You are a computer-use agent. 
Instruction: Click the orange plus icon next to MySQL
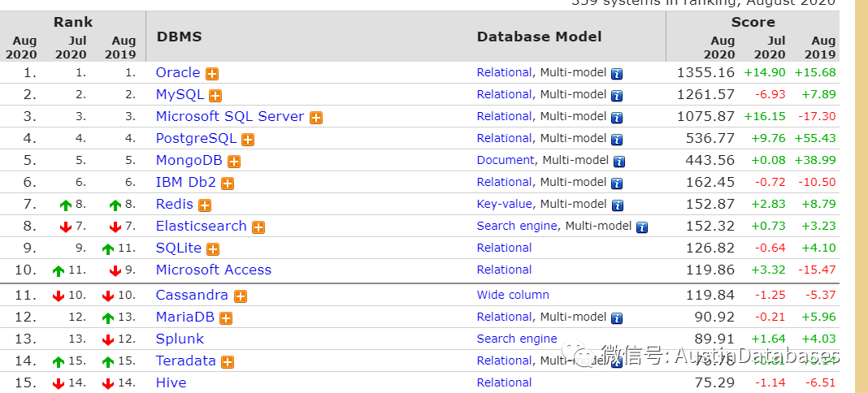tap(215, 96)
